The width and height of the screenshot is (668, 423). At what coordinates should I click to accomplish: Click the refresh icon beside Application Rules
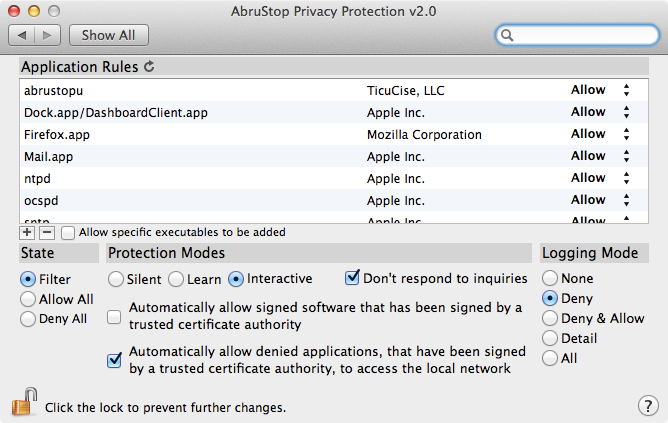click(x=149, y=66)
